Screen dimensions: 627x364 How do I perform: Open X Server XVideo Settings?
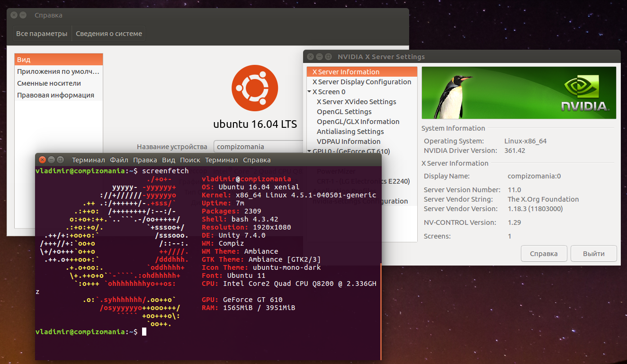[357, 102]
